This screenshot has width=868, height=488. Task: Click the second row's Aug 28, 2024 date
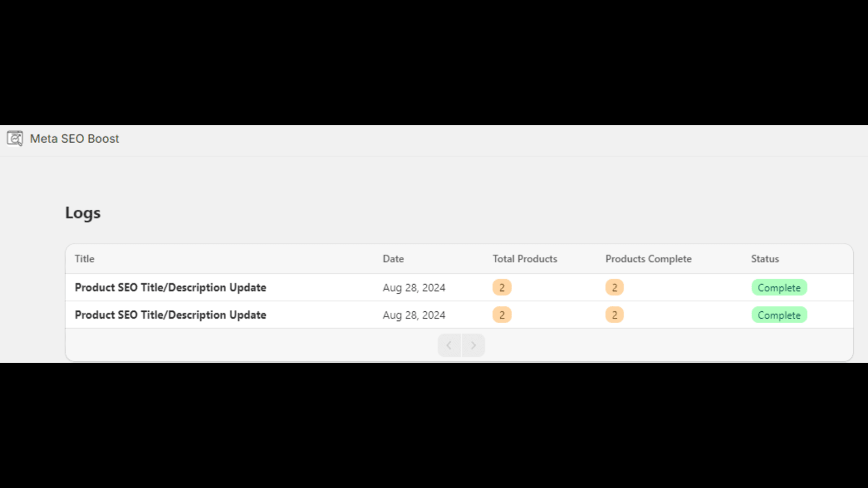click(x=414, y=315)
